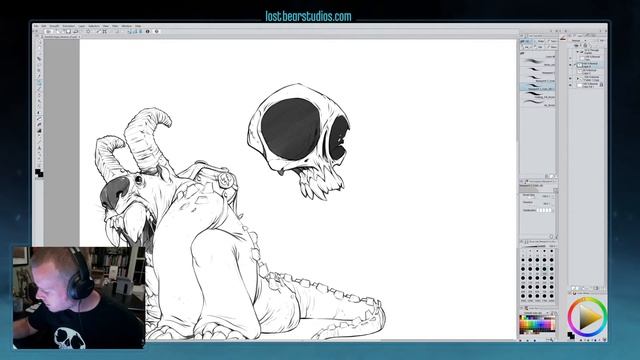Click the lostbearstudios.com link text
Image resolution: width=640 pixels, height=360 pixels.
point(308,16)
